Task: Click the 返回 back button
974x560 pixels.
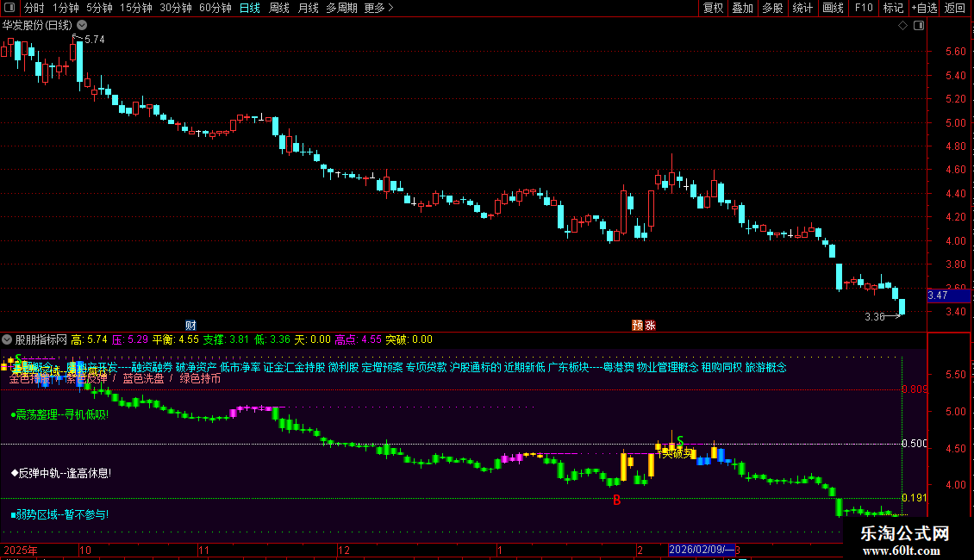Action: (x=955, y=8)
